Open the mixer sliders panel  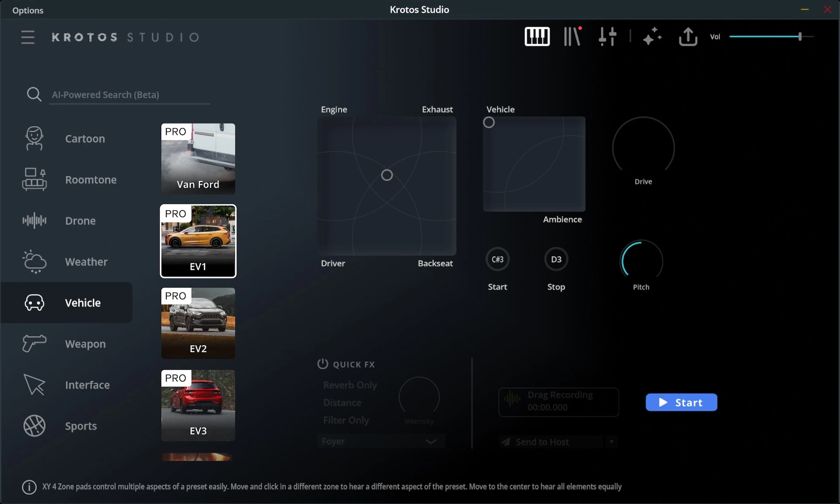[x=607, y=37]
